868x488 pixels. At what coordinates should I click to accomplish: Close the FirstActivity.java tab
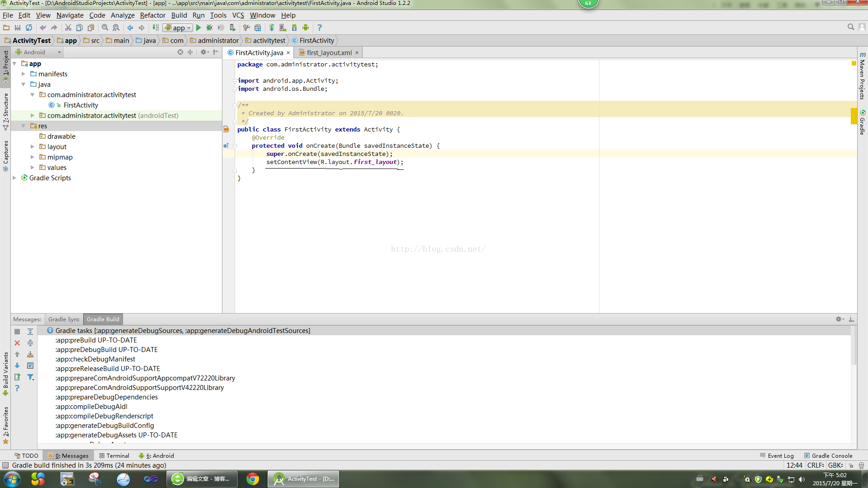(288, 53)
